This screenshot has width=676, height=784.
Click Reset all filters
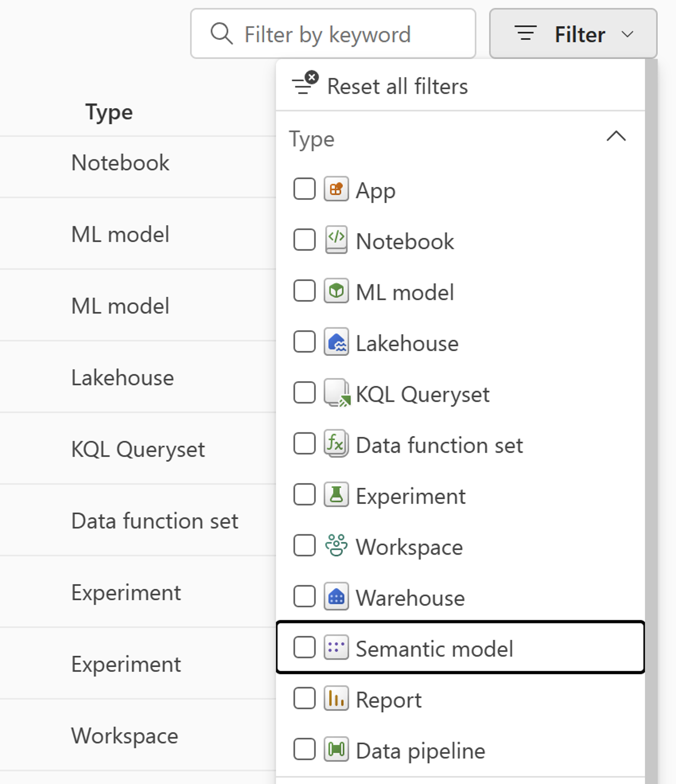397,86
